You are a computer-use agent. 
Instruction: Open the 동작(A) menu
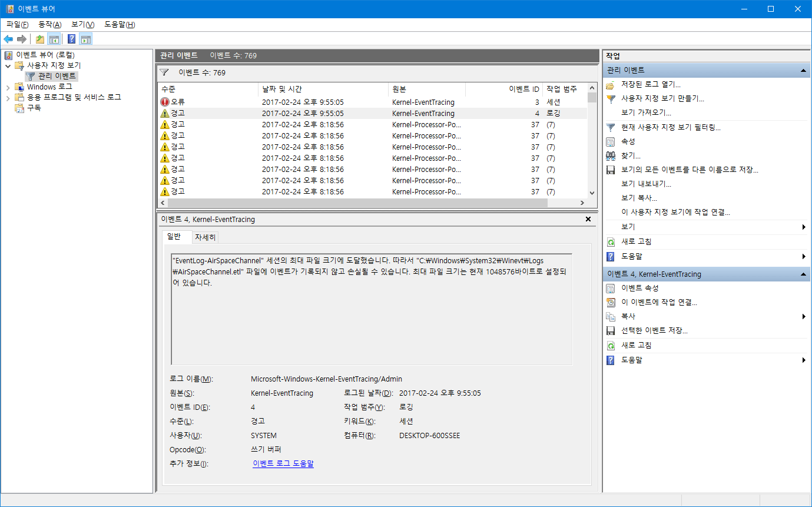(x=49, y=25)
